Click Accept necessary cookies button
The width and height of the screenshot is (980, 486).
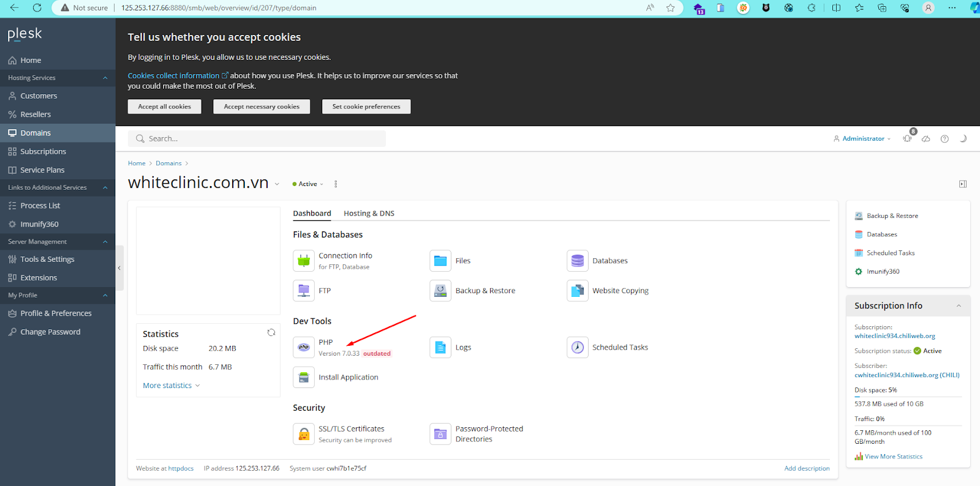point(262,107)
